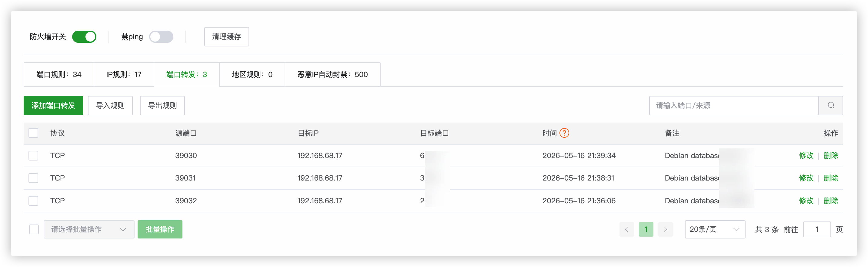Screen dimensions: 868x267
Task: Click target IP in port 39030 row
Action: (320, 156)
